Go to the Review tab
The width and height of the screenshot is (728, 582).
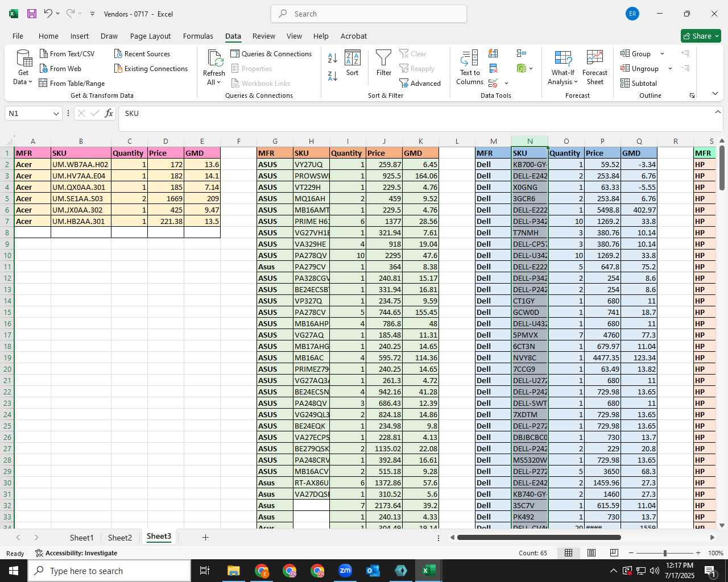point(264,36)
